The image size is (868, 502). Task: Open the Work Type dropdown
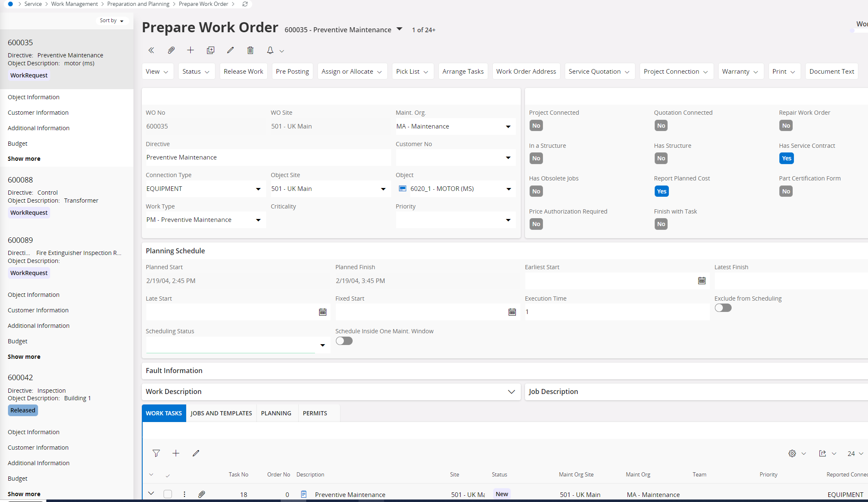tap(258, 220)
